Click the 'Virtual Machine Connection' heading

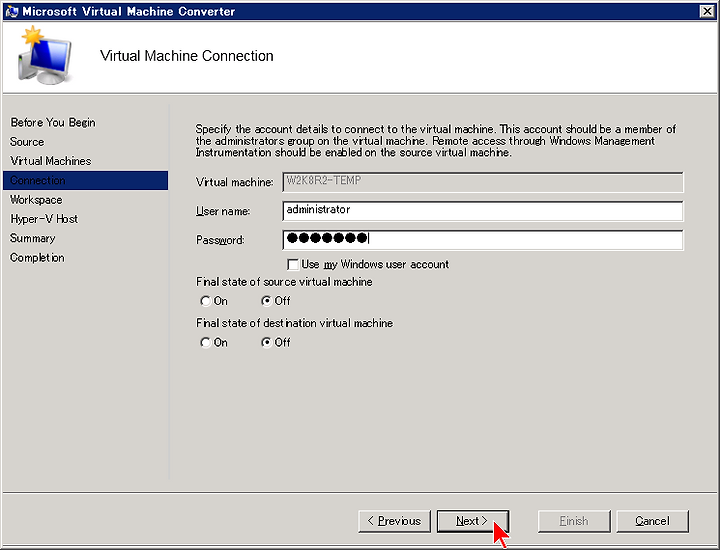click(x=186, y=56)
